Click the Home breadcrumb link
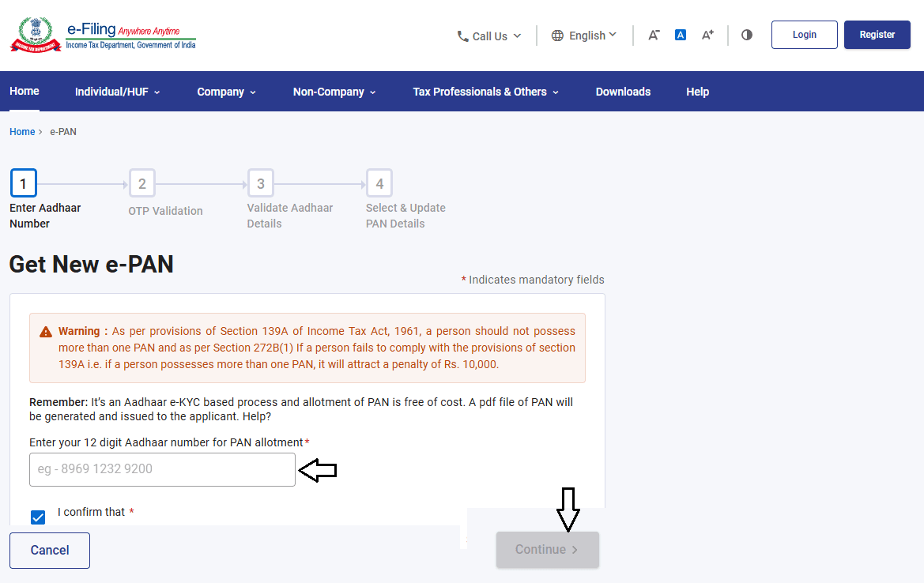Viewport: 924px width, 583px height. [22, 131]
